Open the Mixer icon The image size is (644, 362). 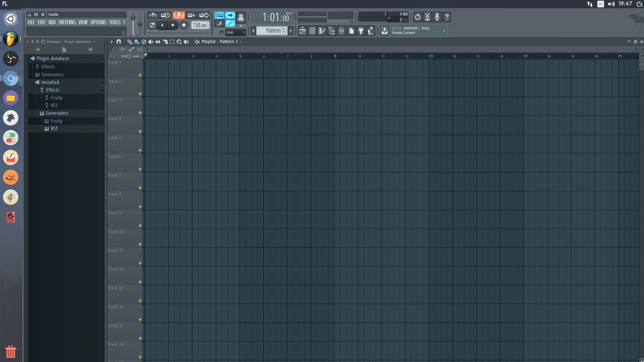(341, 31)
